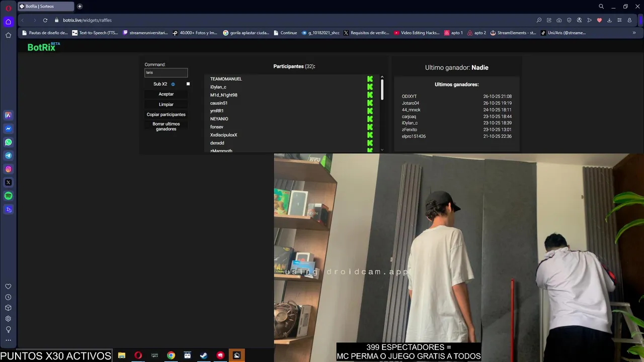Select the BotRix | Sorteos tab
Image resolution: width=644 pixels, height=362 pixels.
[45, 7]
